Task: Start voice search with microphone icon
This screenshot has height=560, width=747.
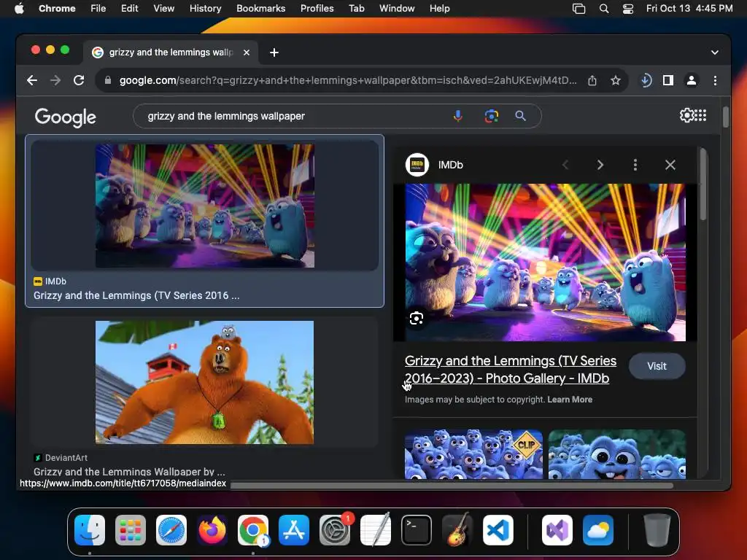Action: (x=458, y=116)
